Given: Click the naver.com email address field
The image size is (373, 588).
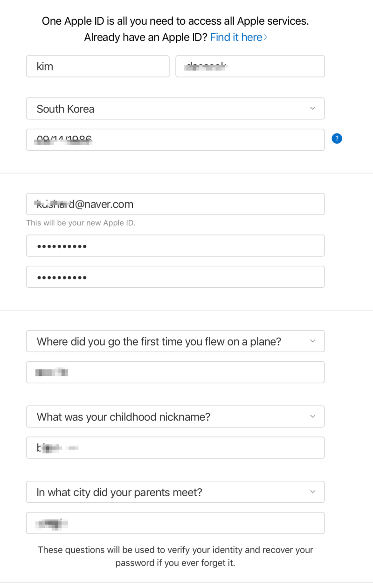Looking at the screenshot, I should 175,204.
